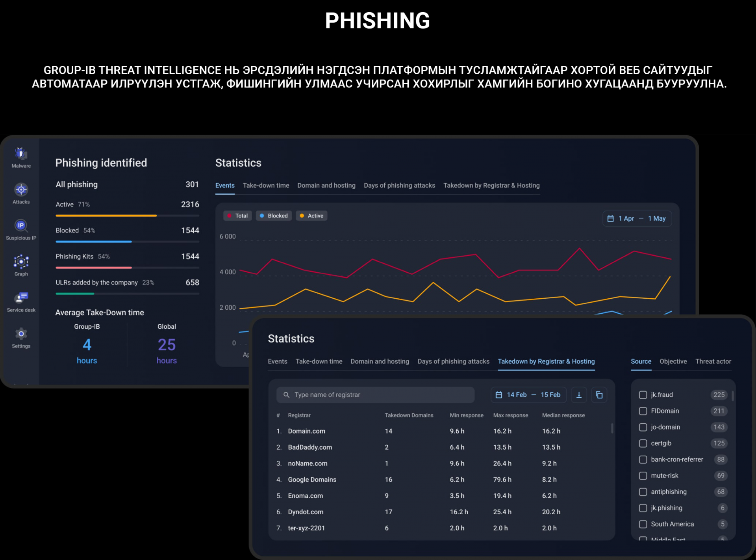Toggle the Blocked series legend chip

[274, 216]
